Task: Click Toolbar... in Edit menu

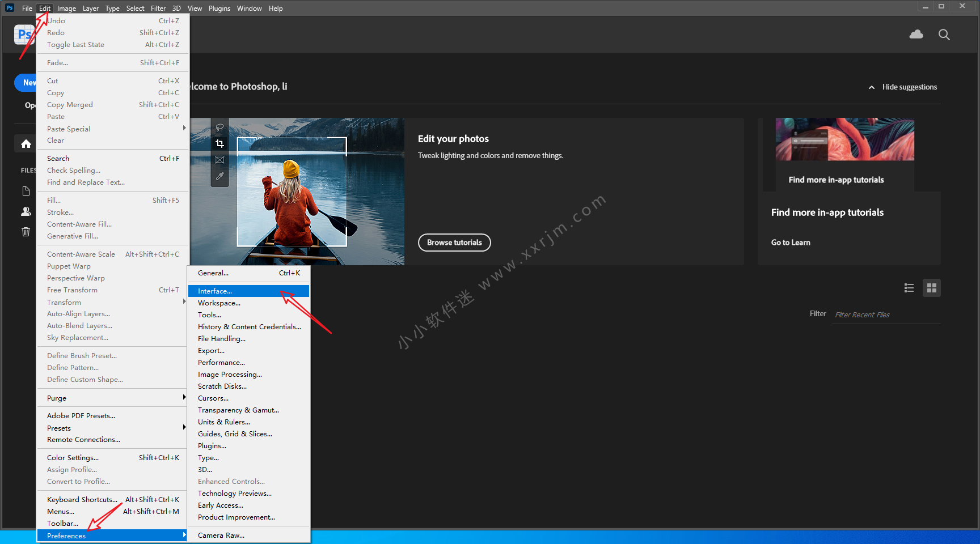Action: 113,523
